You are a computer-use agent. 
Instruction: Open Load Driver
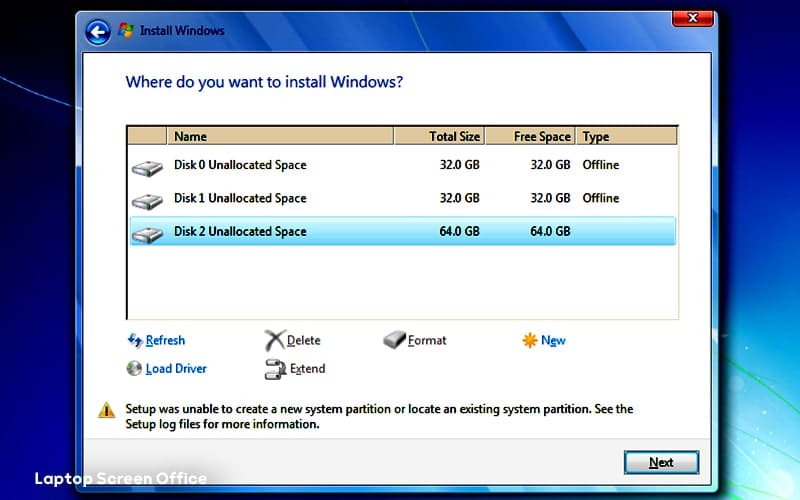click(176, 368)
